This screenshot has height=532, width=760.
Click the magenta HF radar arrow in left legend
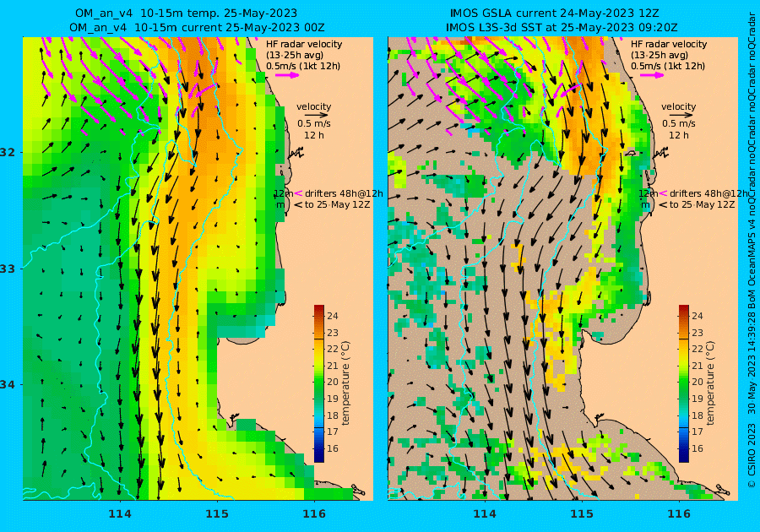[287, 75]
